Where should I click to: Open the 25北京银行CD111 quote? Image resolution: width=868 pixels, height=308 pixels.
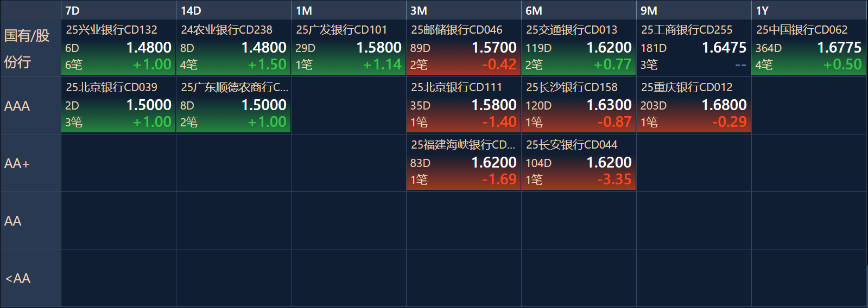click(464, 105)
